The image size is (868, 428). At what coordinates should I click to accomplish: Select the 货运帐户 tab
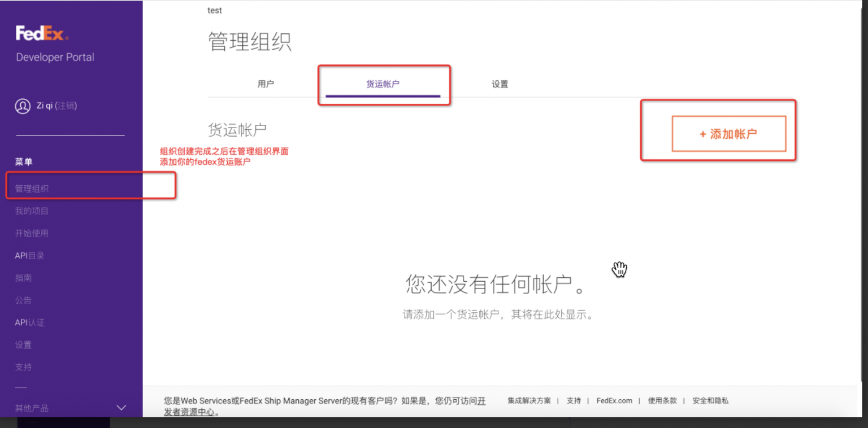click(383, 84)
